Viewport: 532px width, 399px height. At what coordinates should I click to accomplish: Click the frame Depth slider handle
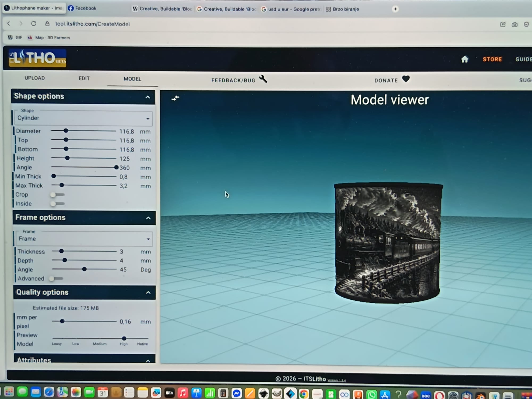(65, 260)
